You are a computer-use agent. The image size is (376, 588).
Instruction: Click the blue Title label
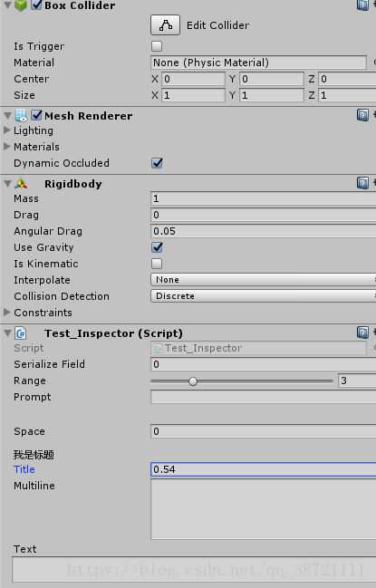(x=24, y=469)
